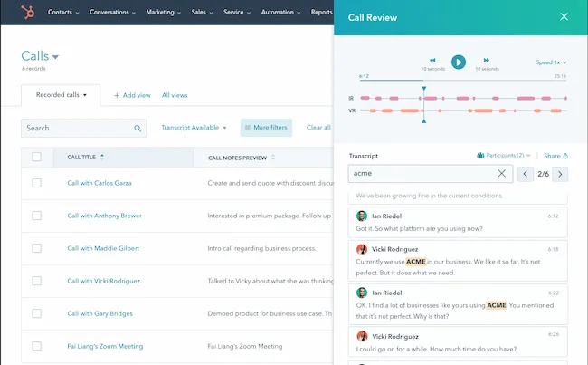
Task: Go to next transcript search match
Action: 560,174
